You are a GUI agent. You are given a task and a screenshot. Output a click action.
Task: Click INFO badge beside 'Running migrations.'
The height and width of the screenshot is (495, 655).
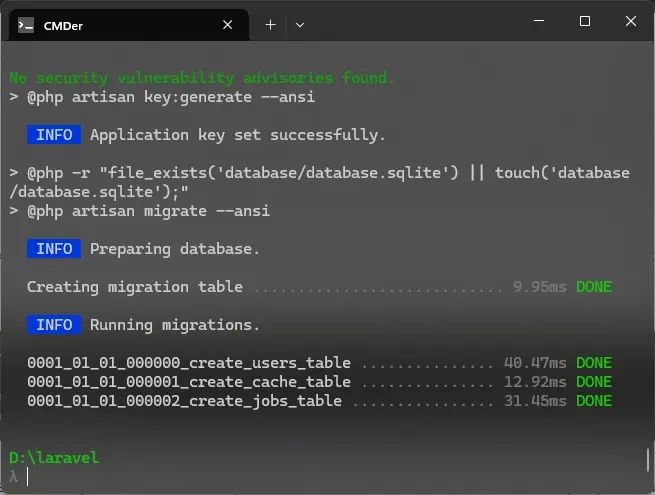54,325
